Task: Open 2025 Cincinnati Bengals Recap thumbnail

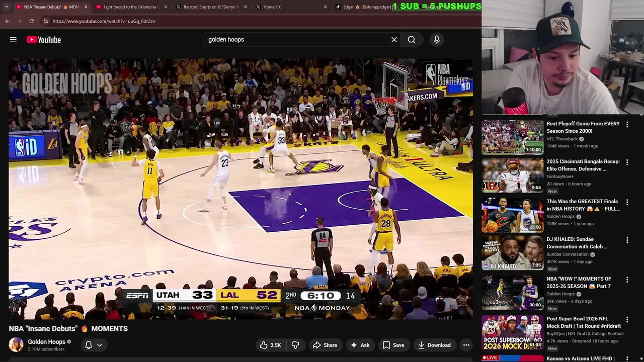Action: [x=513, y=176]
